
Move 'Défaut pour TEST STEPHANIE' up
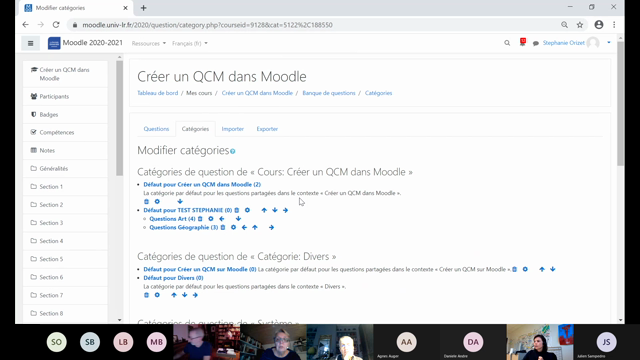coord(264,210)
